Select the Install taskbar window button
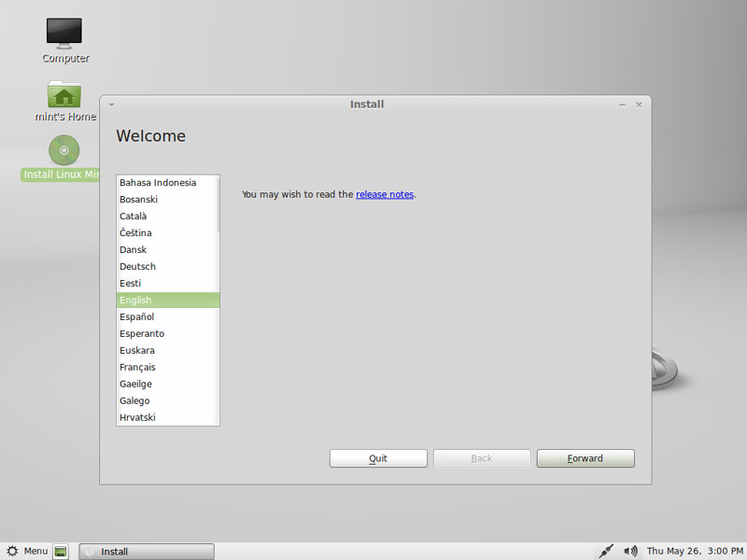This screenshot has width=747, height=560. point(147,552)
